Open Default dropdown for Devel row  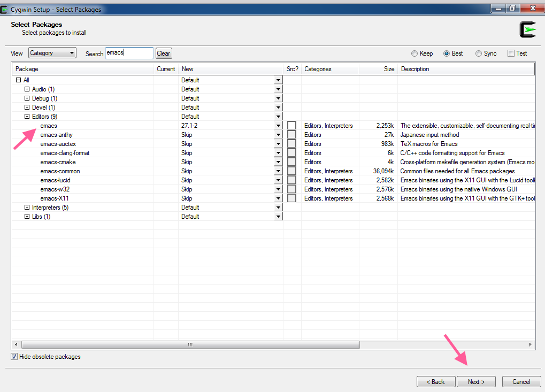coord(278,107)
